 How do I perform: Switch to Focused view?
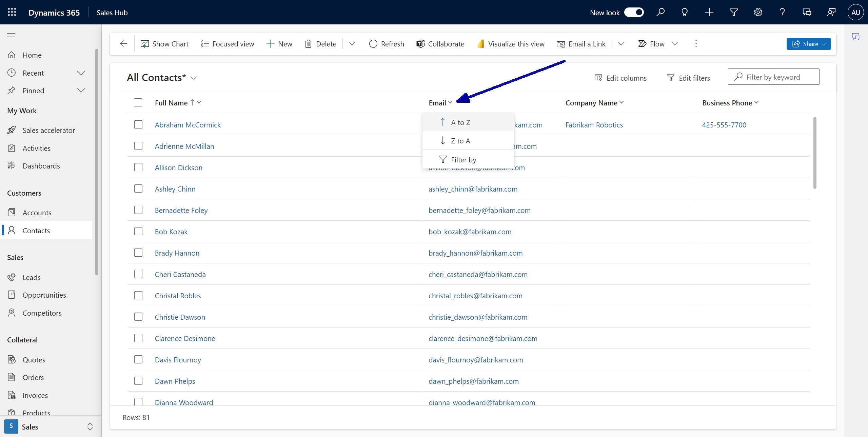[227, 44]
